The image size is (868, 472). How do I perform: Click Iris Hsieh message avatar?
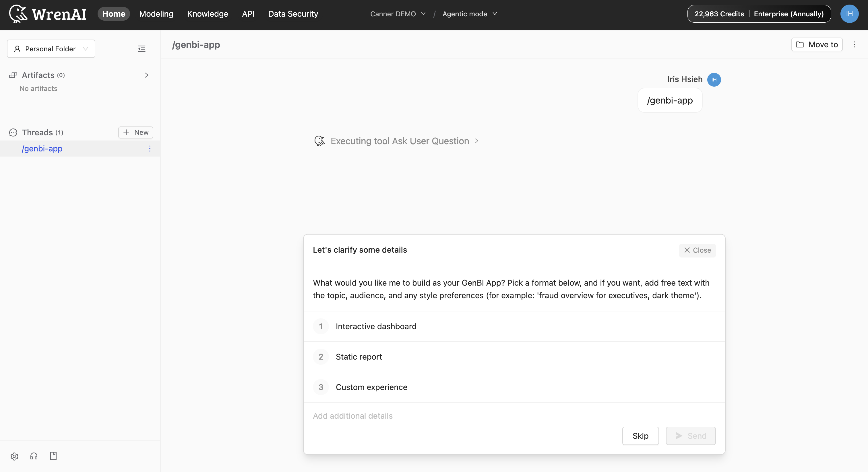[x=714, y=80]
